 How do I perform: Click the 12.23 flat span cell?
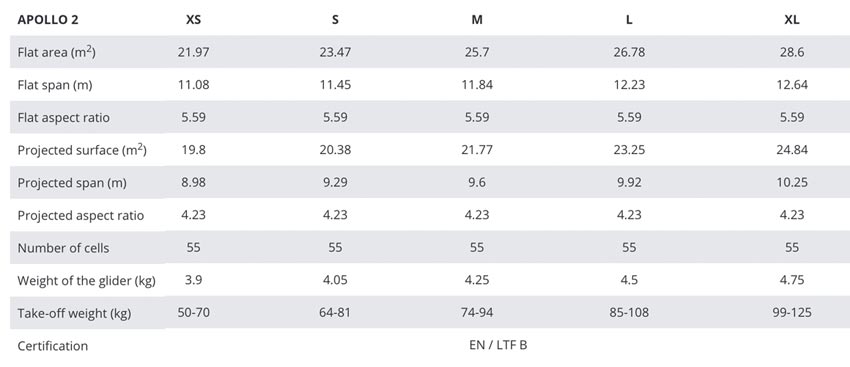[x=629, y=85]
